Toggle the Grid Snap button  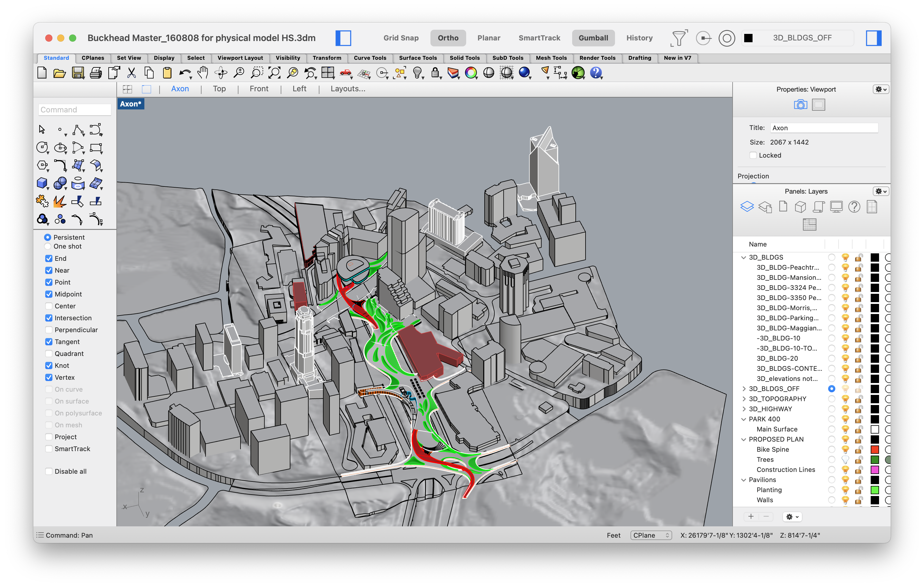pyautogui.click(x=401, y=38)
